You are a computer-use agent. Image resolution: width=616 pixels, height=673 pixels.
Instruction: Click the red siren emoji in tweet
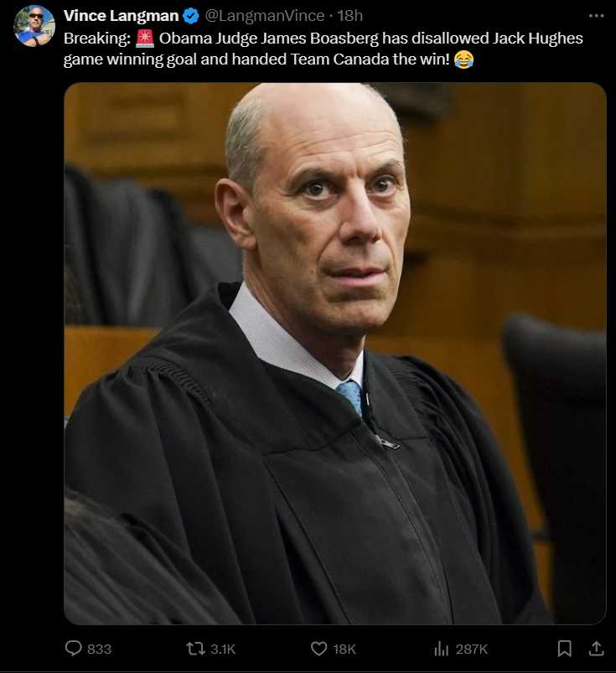145,39
